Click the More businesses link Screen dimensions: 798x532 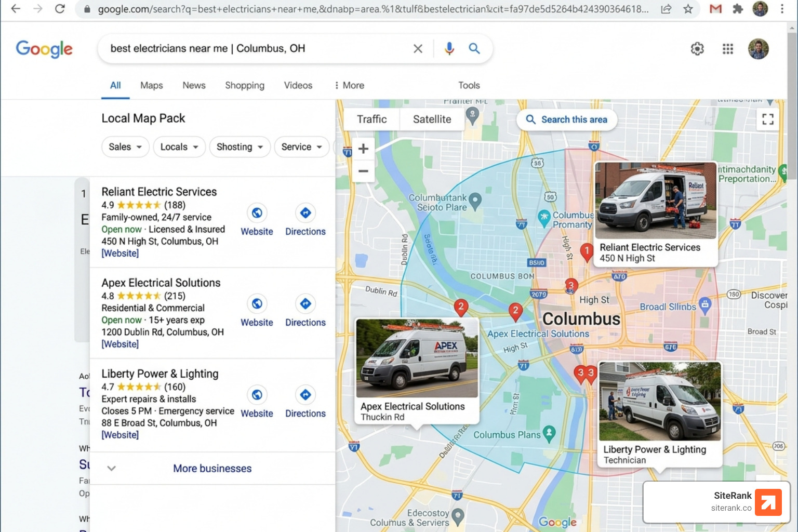212,469
